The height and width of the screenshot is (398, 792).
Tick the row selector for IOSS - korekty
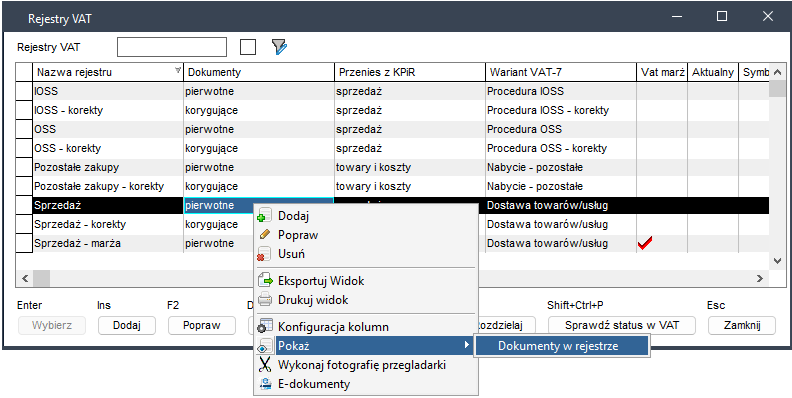coord(24,110)
